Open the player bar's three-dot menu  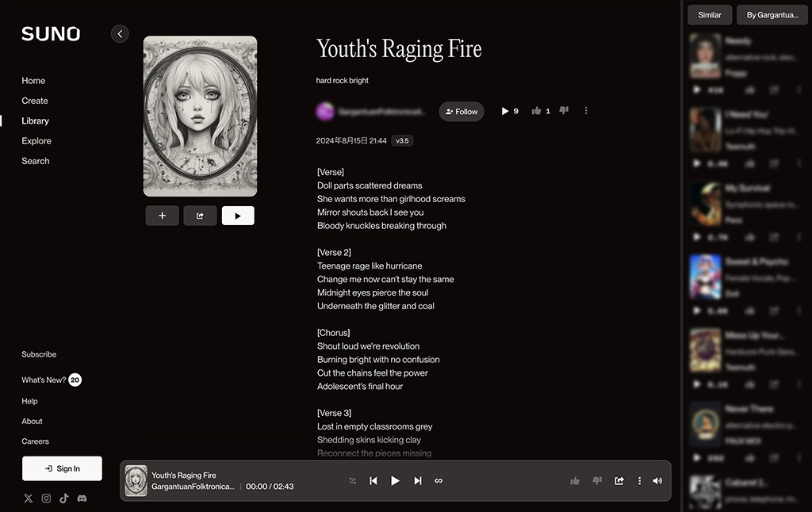pyautogui.click(x=640, y=481)
